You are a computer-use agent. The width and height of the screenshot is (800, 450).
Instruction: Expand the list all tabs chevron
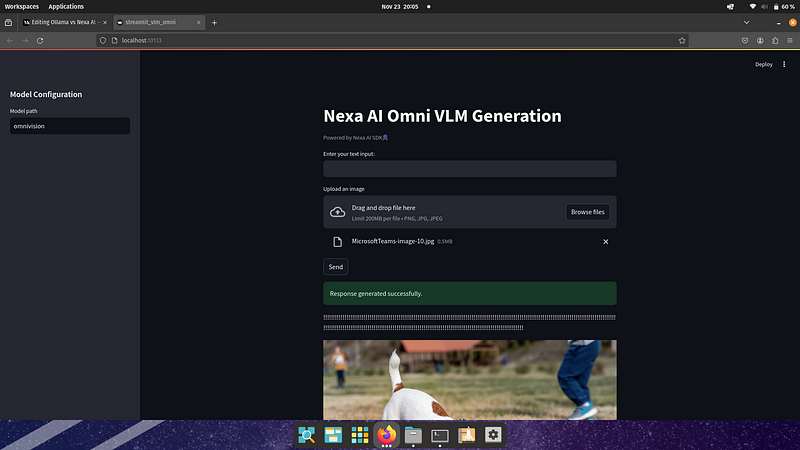click(746, 22)
